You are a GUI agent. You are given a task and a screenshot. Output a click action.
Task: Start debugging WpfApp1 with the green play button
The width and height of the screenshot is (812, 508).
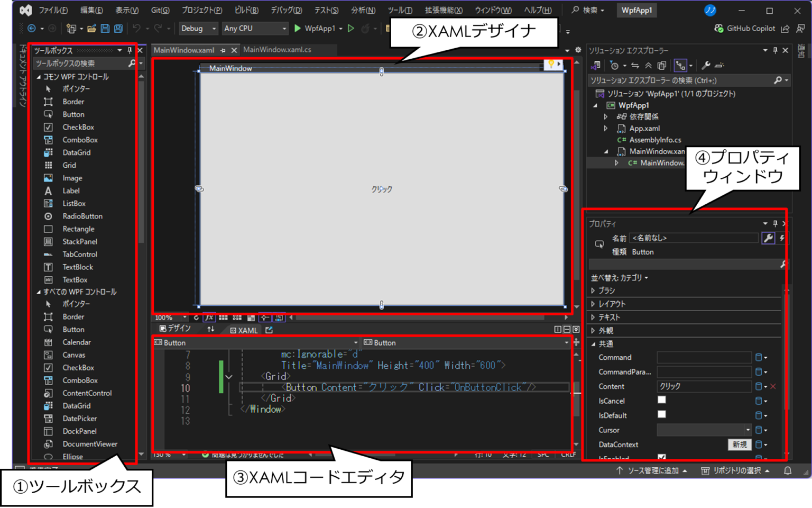click(298, 29)
